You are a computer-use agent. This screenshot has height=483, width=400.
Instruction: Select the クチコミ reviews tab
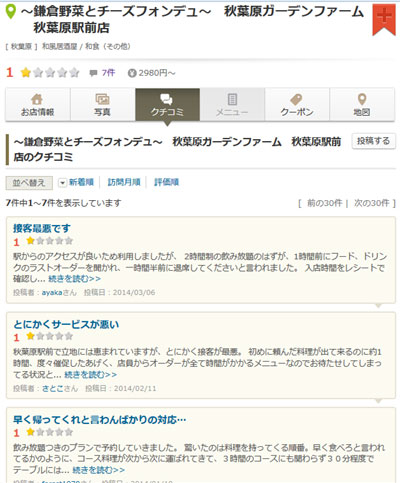[x=167, y=105]
